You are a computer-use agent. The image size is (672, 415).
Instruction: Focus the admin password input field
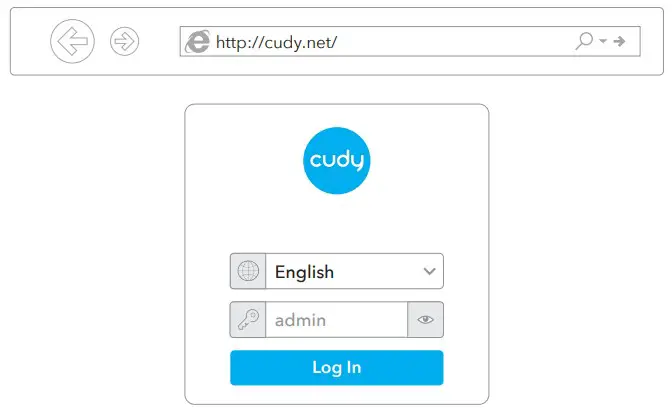(x=336, y=319)
